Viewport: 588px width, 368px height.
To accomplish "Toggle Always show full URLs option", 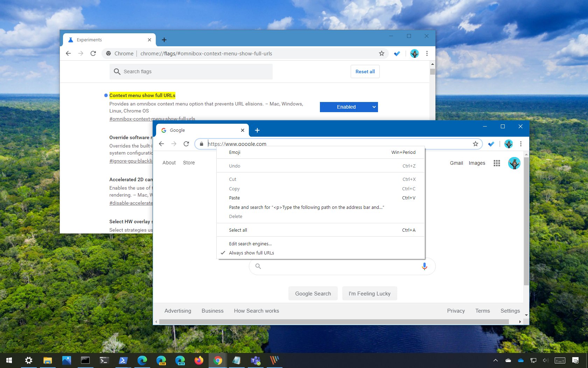I will click(x=321, y=253).
